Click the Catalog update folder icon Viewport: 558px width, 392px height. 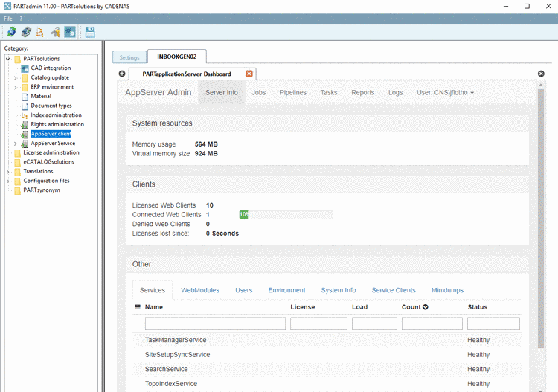(x=25, y=77)
